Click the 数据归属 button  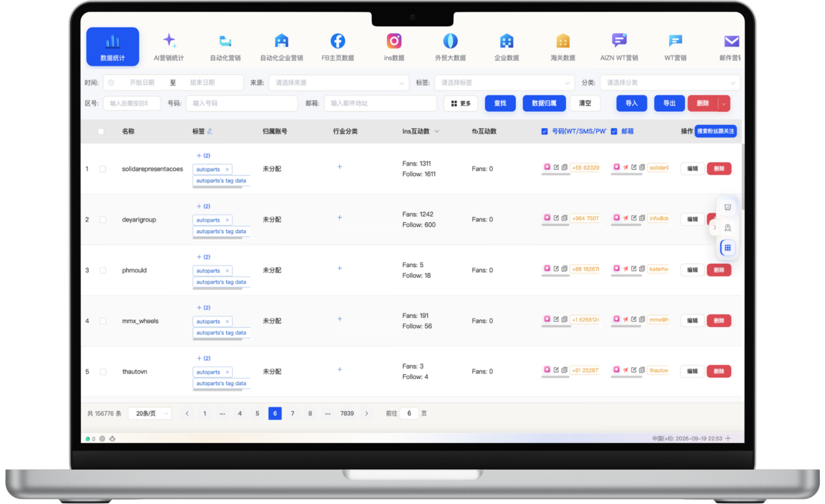544,104
